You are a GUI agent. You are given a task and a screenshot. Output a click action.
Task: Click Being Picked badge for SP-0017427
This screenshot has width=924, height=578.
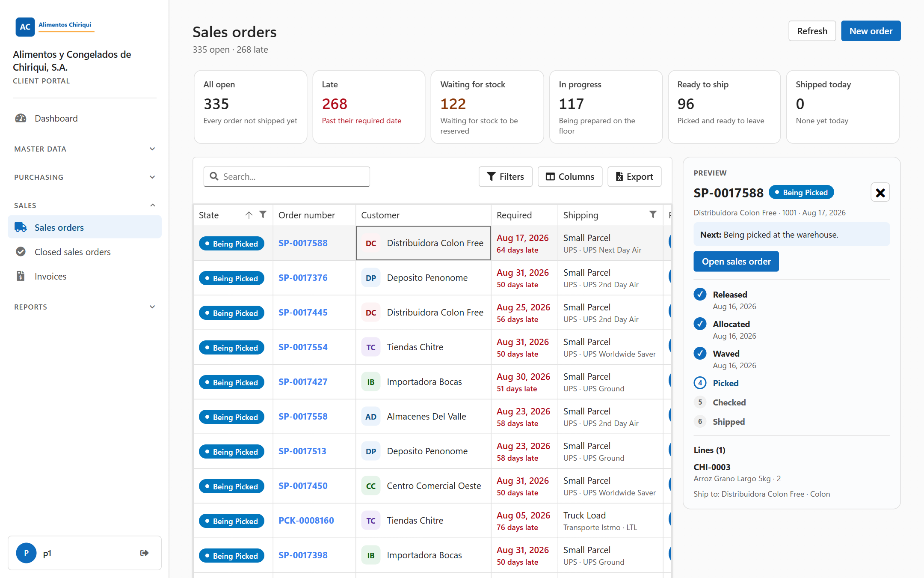(231, 382)
